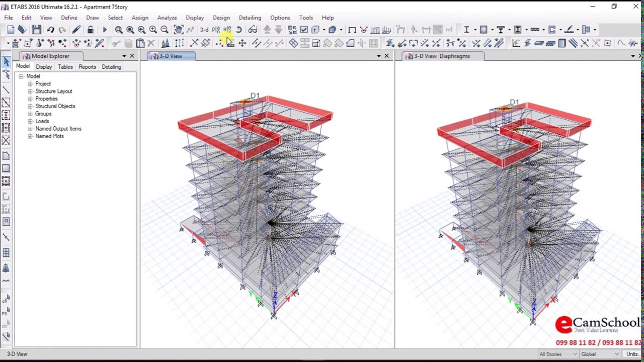Collapse the Model root tree node
Screen dimensions: 644x362
pos(21,76)
